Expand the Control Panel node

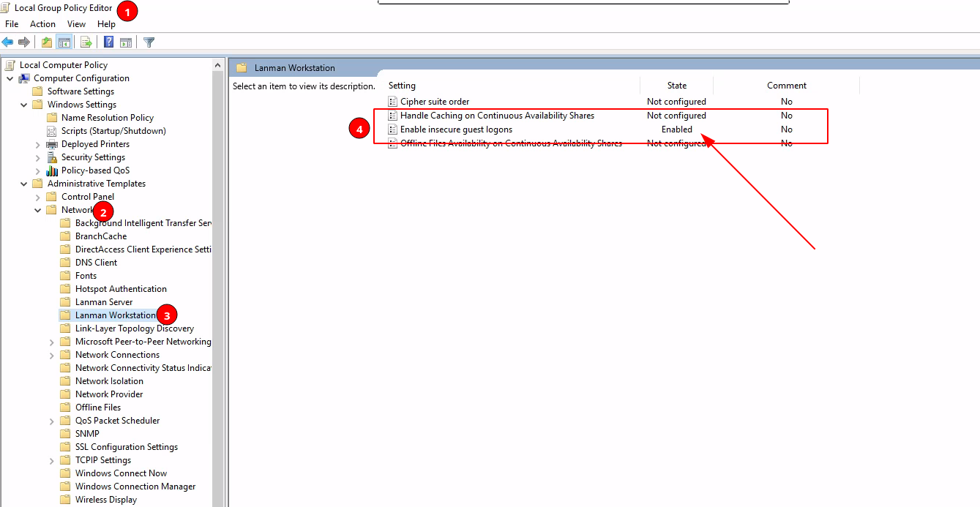point(38,197)
